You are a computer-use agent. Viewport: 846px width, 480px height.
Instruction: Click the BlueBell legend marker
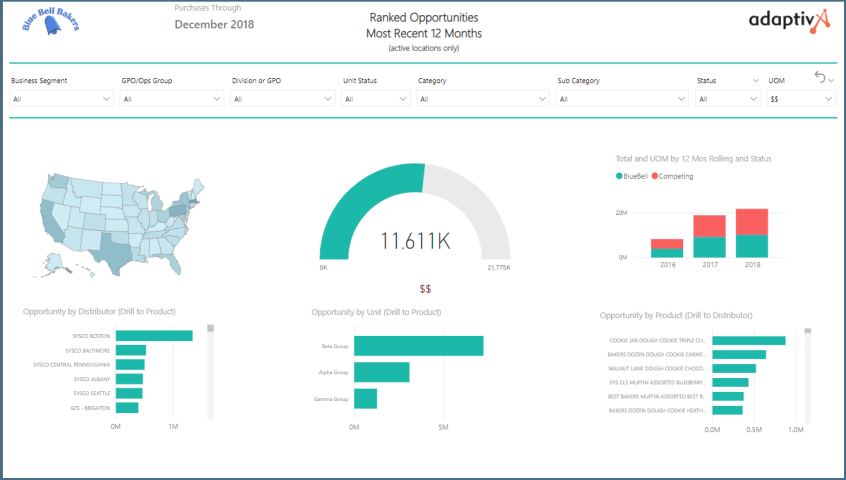pyautogui.click(x=620, y=176)
